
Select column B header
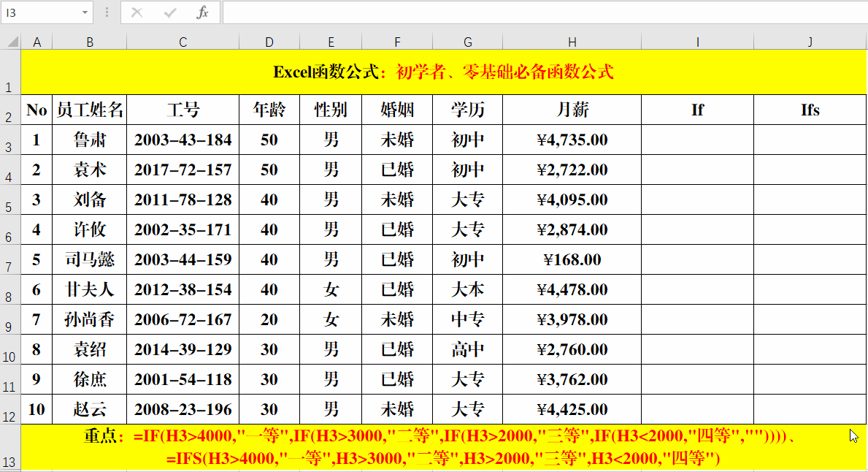click(90, 42)
